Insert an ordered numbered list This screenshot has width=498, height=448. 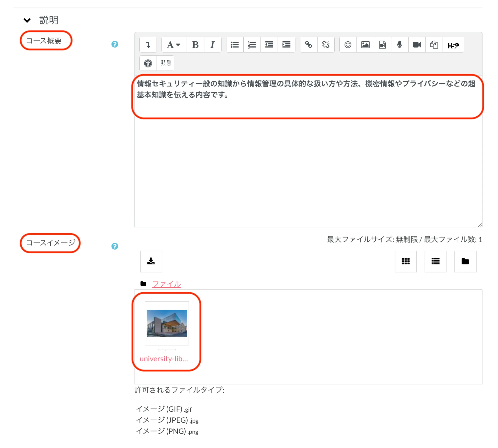252,45
